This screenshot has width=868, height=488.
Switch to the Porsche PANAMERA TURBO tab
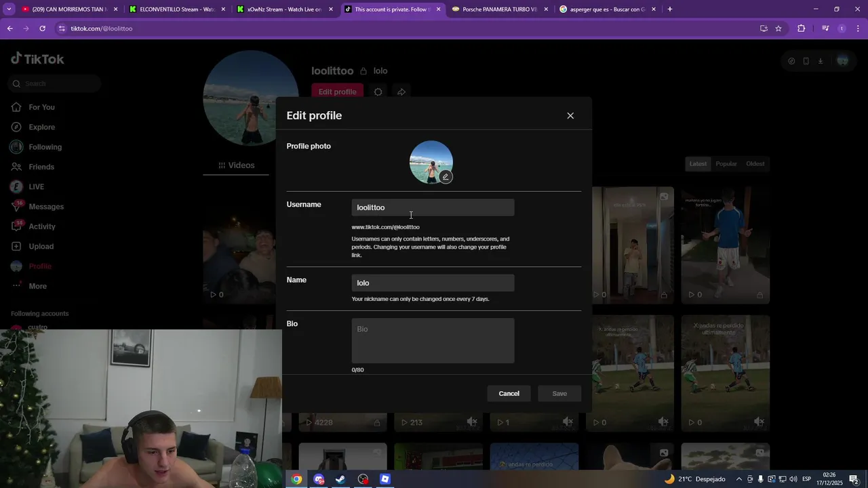coord(500,9)
